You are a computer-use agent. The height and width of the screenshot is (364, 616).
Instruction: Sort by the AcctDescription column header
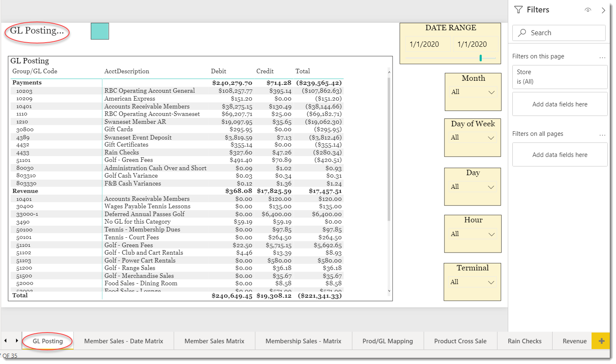(127, 71)
